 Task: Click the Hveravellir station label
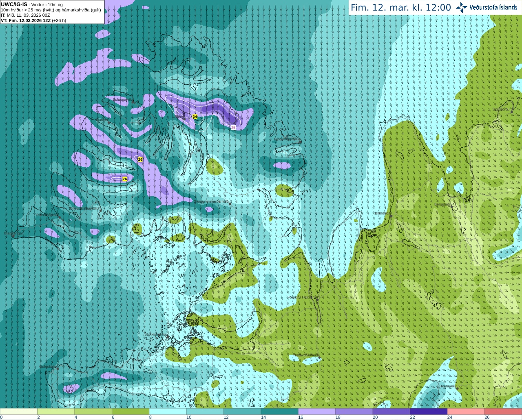point(447,386)
